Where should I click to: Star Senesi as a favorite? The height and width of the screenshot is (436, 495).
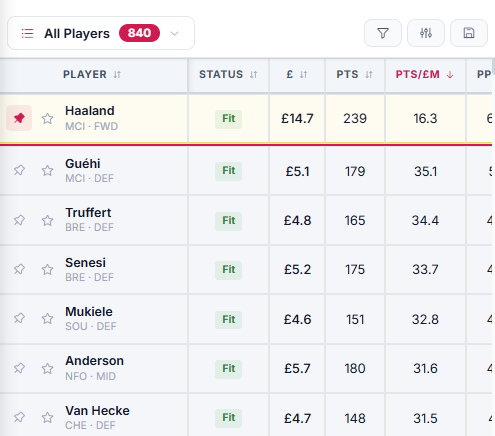(x=47, y=269)
